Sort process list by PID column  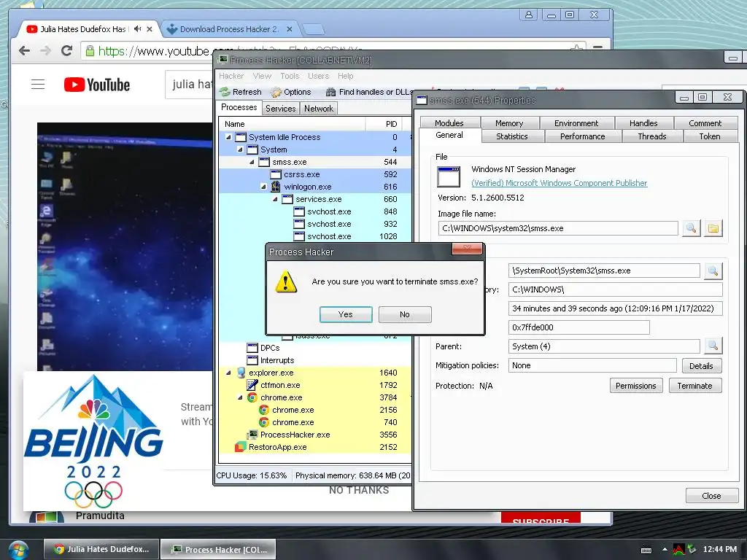[x=384, y=124]
